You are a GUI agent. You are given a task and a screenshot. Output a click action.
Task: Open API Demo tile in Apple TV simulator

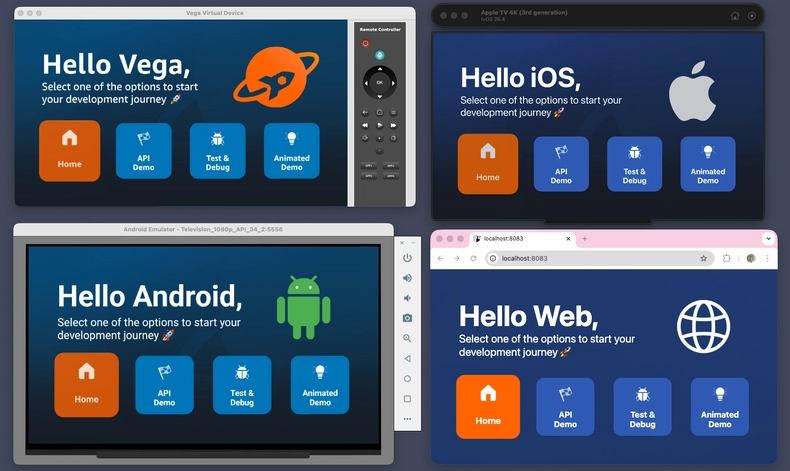(561, 164)
